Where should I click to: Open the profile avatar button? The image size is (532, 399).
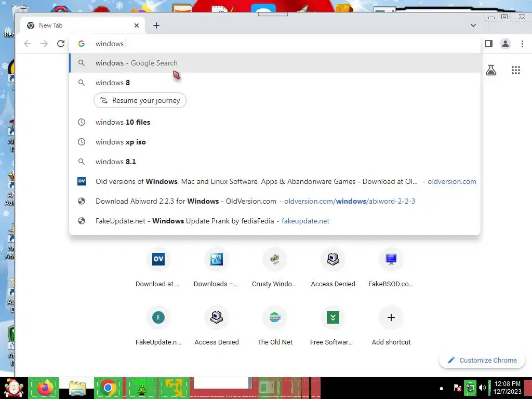point(506,44)
